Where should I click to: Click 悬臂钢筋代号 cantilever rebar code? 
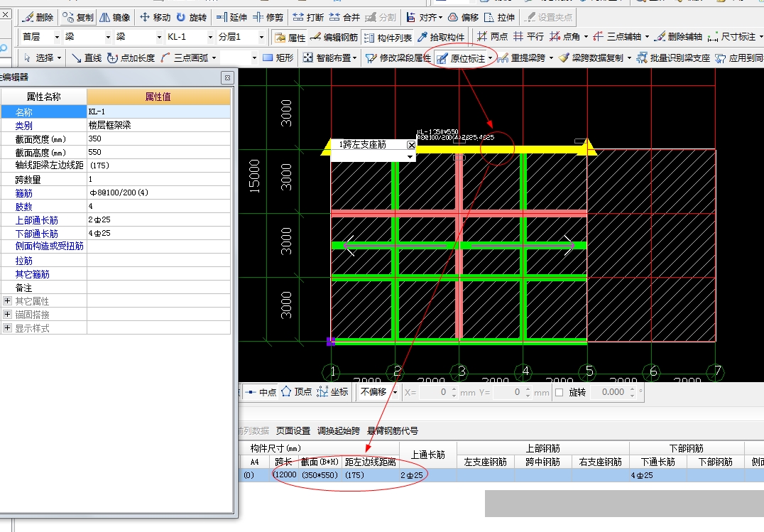[392, 430]
